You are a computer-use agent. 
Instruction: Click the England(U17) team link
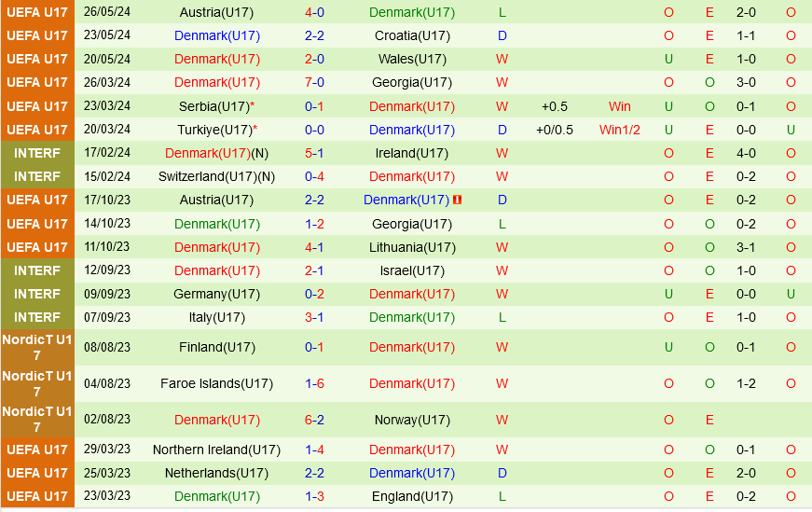pos(412,496)
